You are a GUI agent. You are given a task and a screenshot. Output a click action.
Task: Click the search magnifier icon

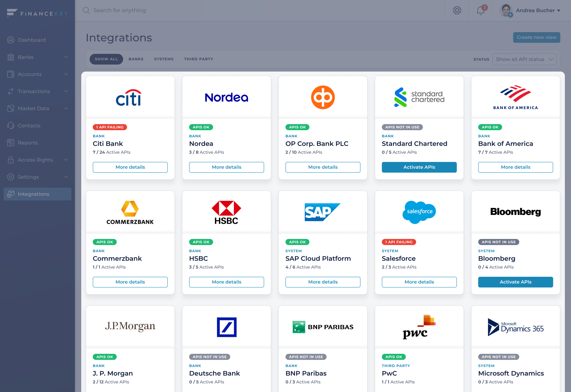86,10
